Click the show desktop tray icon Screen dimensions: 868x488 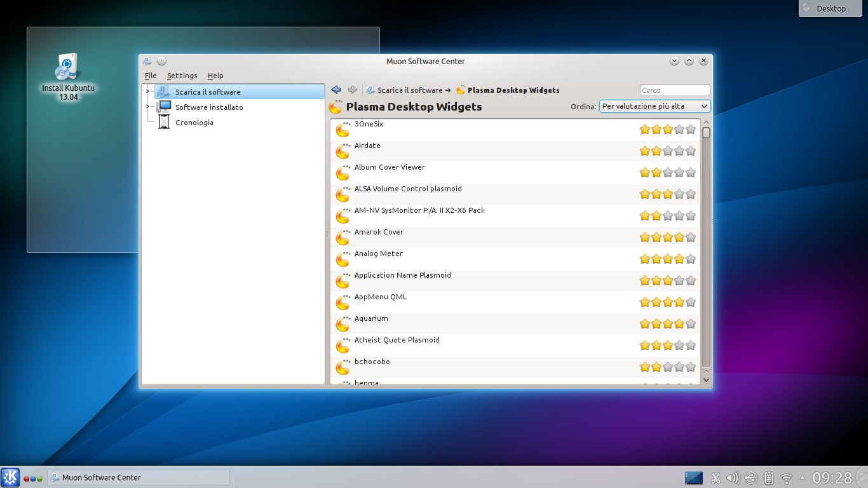point(694,477)
